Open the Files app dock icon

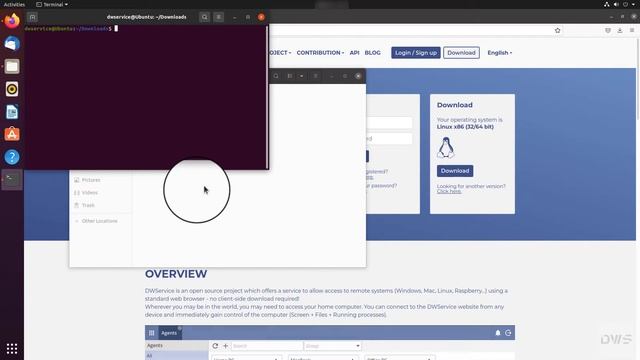tap(12, 66)
